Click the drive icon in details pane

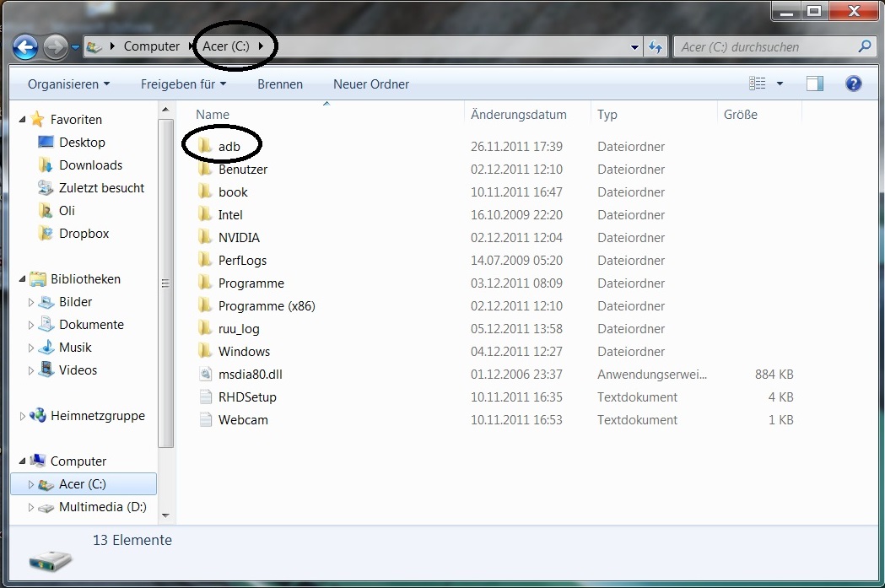pos(51,560)
